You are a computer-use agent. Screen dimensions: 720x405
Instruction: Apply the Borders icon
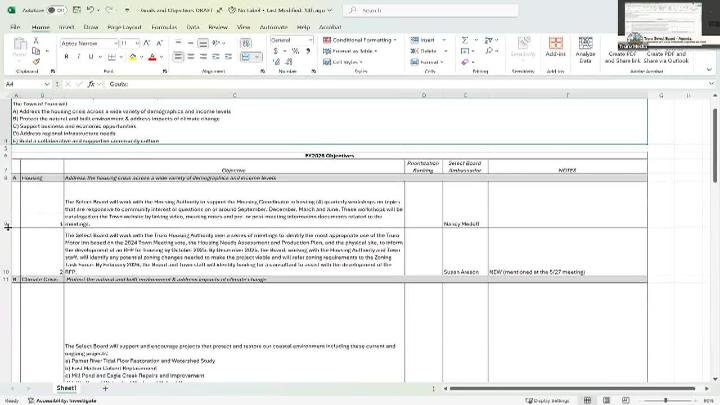(x=112, y=57)
